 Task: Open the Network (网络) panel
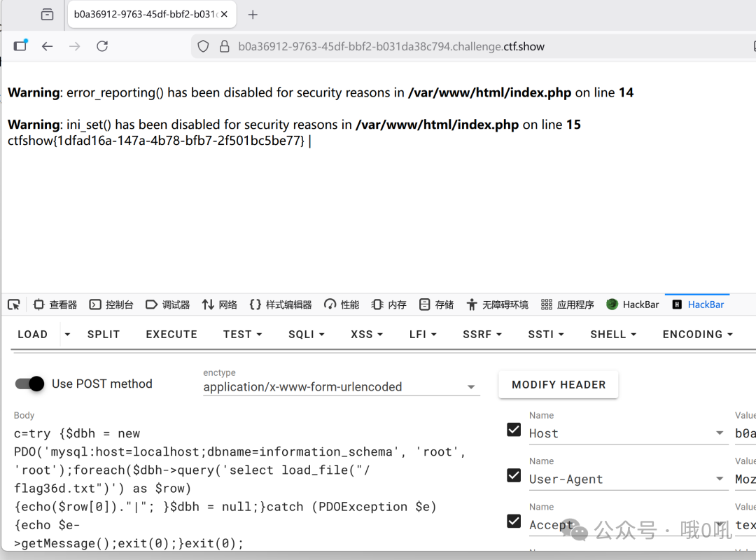click(x=220, y=304)
